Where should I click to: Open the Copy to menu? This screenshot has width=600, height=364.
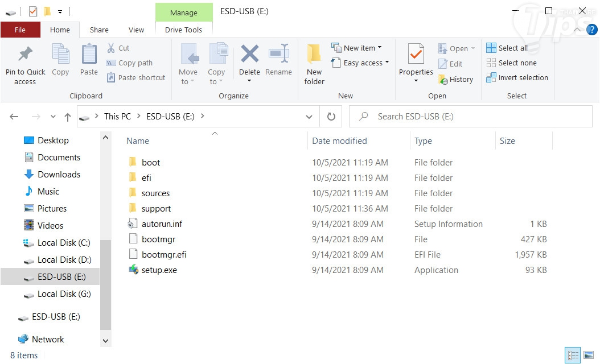217,64
